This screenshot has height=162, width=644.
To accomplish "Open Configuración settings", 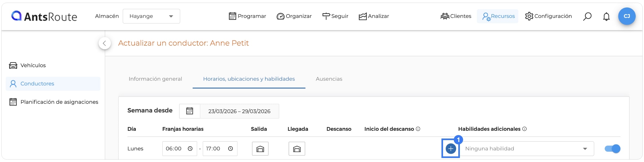I will coord(548,16).
